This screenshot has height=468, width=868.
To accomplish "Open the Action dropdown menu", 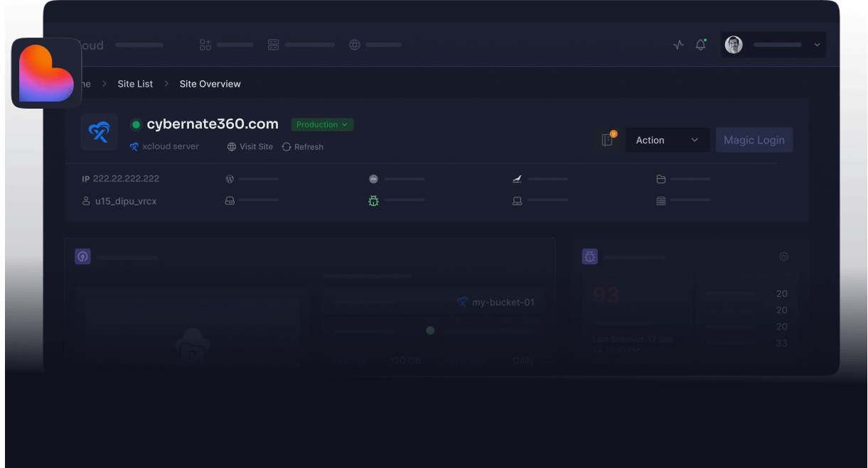I will coord(667,140).
